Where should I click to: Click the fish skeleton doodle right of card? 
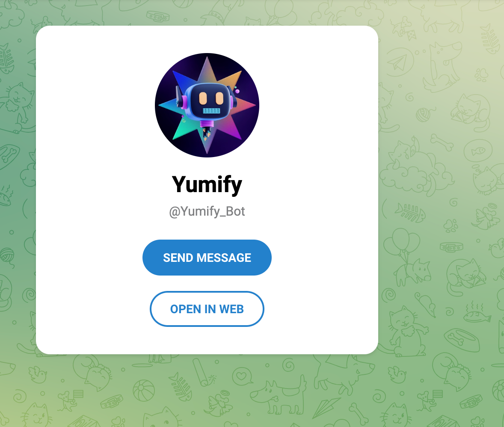click(x=410, y=213)
